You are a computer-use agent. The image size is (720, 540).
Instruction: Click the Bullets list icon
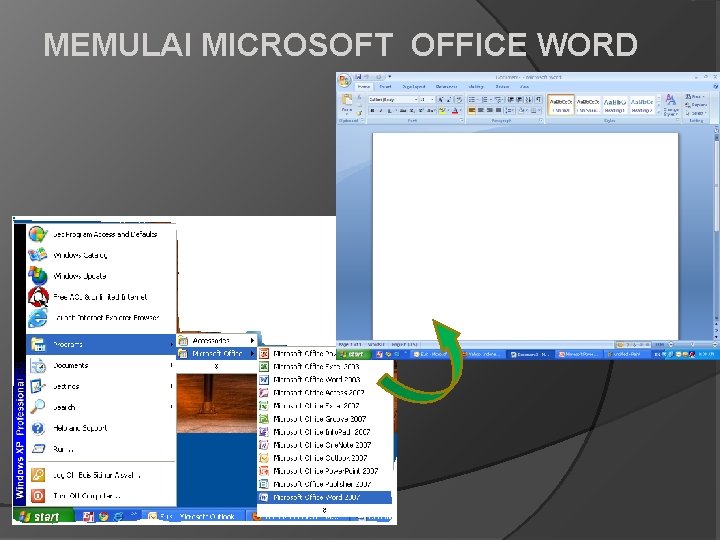472,100
